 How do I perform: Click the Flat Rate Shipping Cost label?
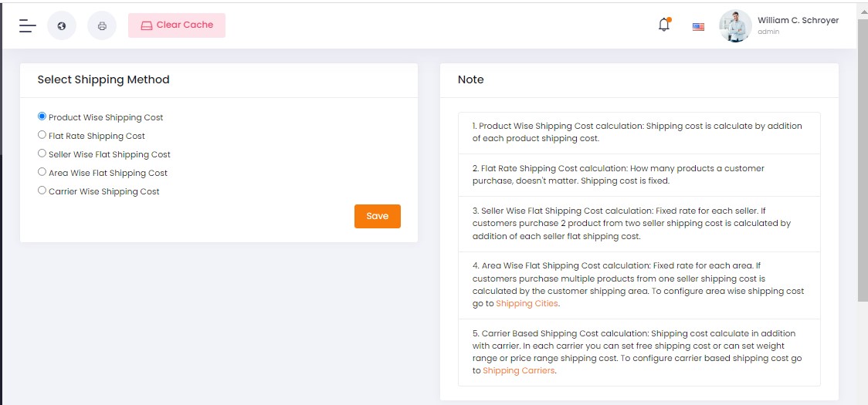point(97,136)
